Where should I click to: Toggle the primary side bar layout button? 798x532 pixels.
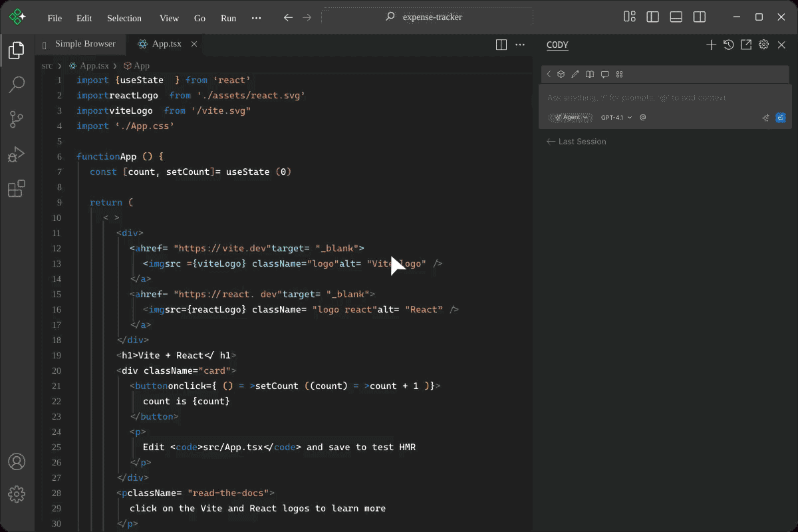click(652, 17)
